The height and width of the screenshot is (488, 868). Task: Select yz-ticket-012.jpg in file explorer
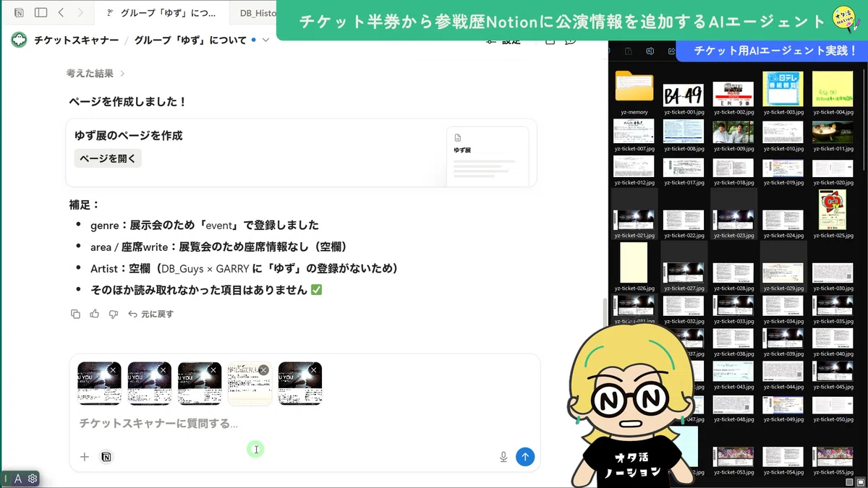click(x=634, y=171)
